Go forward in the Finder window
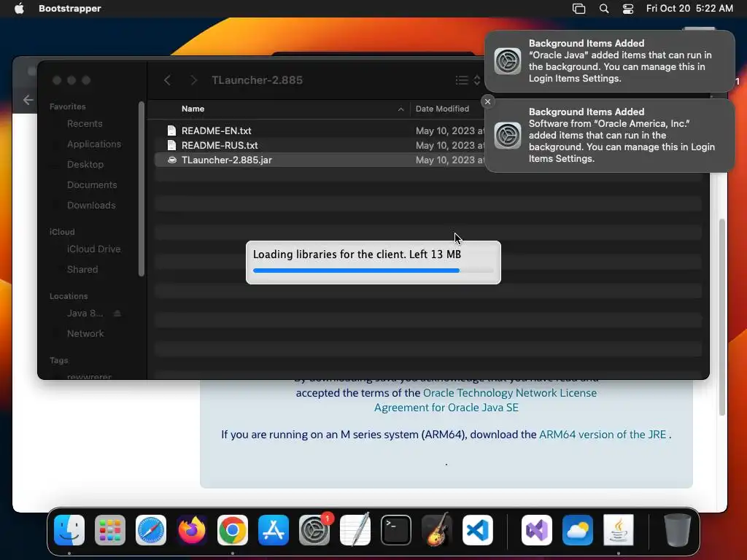Viewport: 747px width, 560px height. (193, 80)
